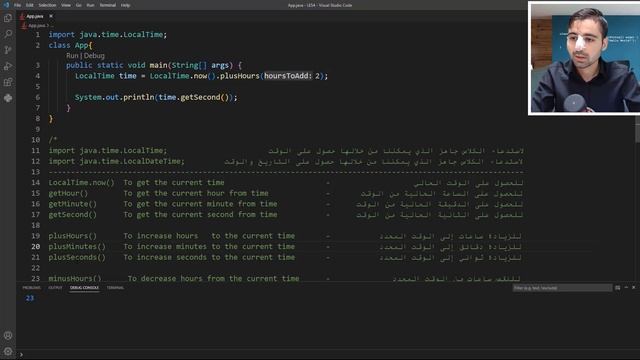The height and width of the screenshot is (360, 640).
Task: Click line number 20 in the gutter
Action: click(36, 247)
